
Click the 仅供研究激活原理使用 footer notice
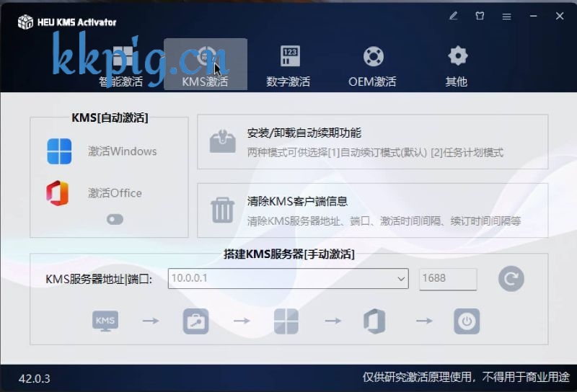coord(466,377)
